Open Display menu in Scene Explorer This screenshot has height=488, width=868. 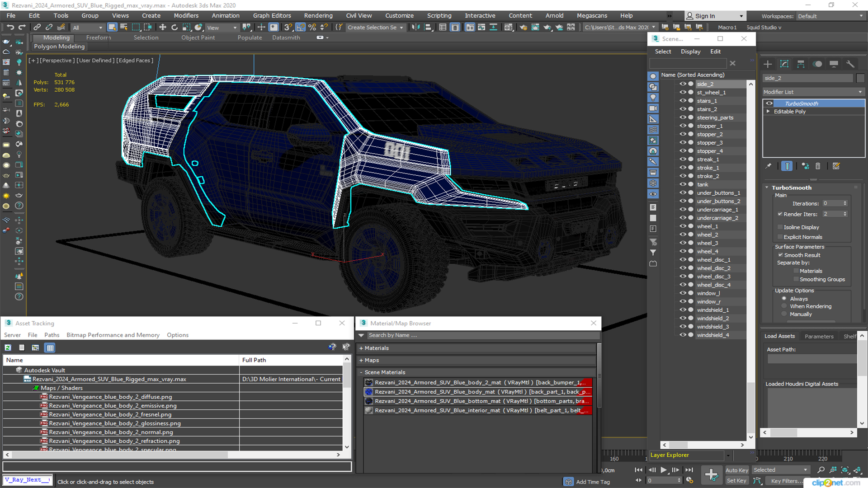(690, 52)
